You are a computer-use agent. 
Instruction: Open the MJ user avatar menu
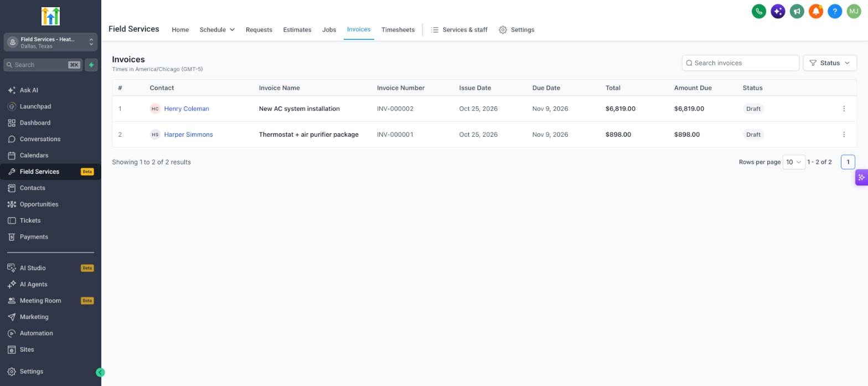click(854, 11)
